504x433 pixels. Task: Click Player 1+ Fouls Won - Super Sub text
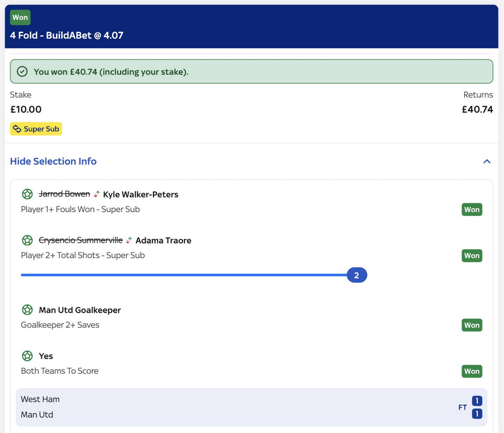click(x=80, y=209)
